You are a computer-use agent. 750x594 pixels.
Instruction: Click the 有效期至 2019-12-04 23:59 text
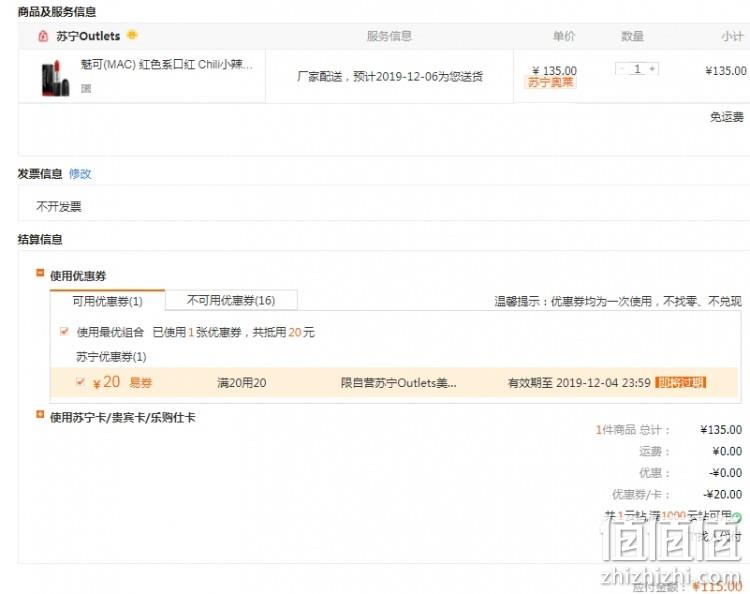click(x=579, y=383)
